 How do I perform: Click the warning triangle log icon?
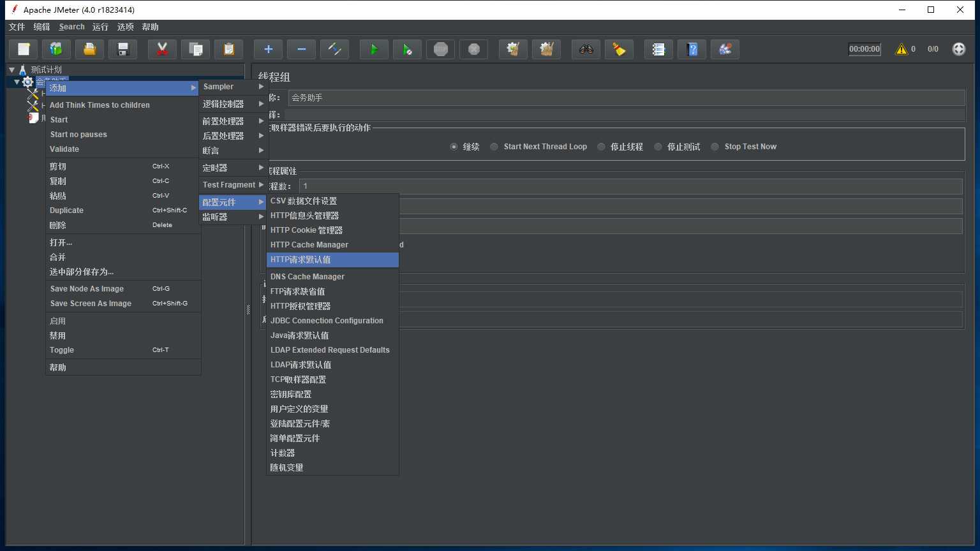point(902,49)
